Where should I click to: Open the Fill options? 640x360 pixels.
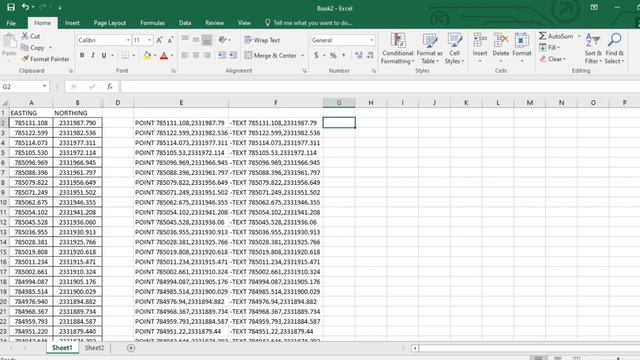point(549,47)
